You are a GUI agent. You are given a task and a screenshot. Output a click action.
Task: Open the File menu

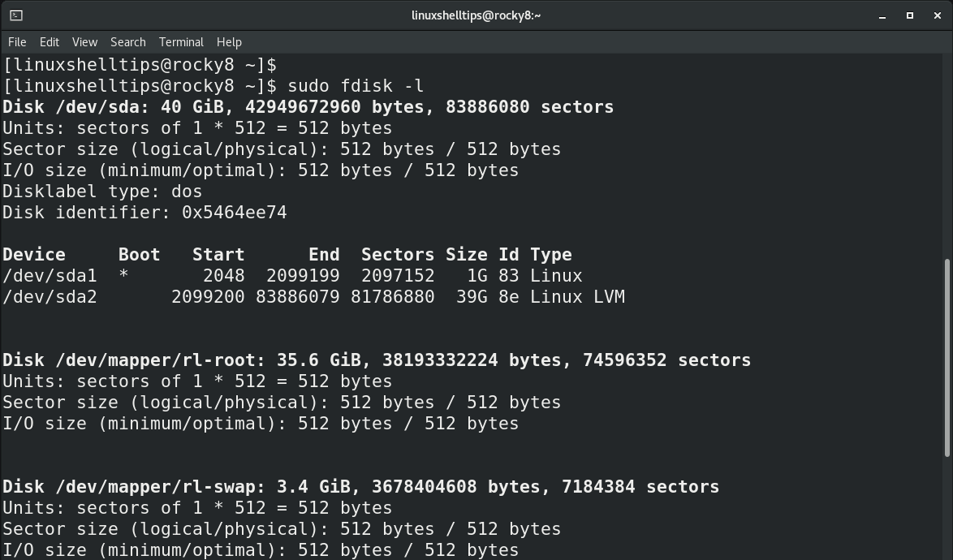(17, 42)
